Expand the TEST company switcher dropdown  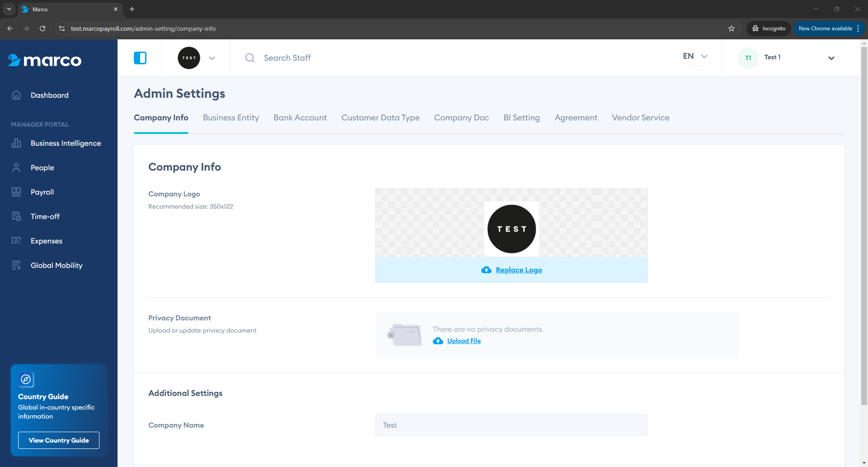[212, 58]
